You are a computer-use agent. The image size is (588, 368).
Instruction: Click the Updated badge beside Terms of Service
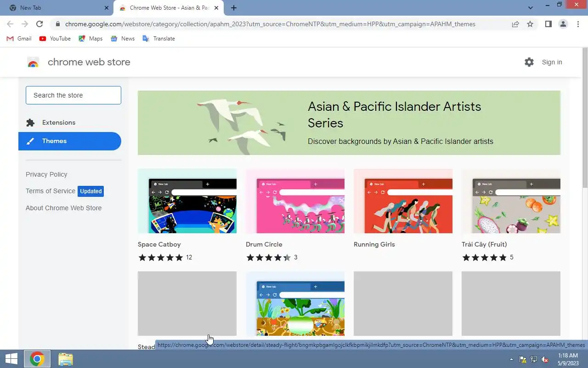(x=91, y=191)
